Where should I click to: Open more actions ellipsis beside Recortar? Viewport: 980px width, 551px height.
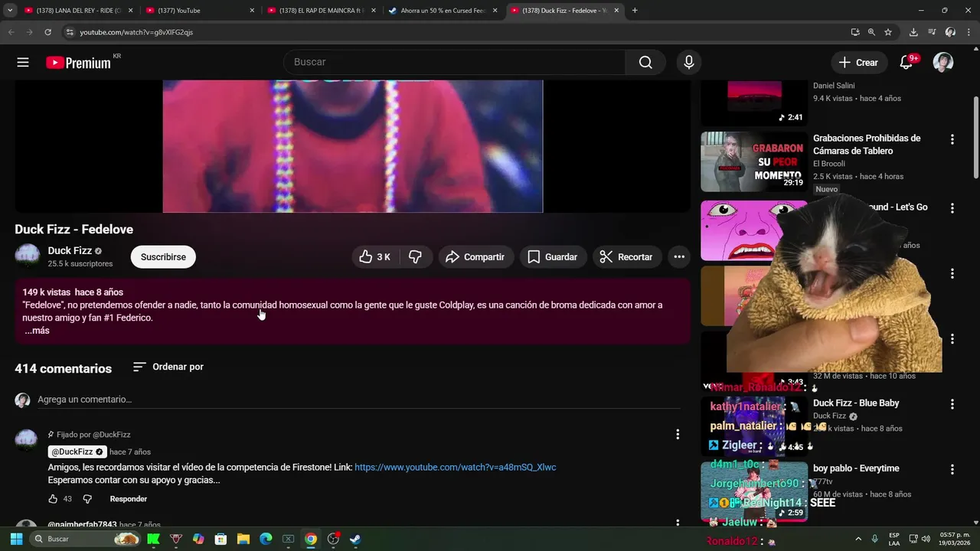coord(679,257)
